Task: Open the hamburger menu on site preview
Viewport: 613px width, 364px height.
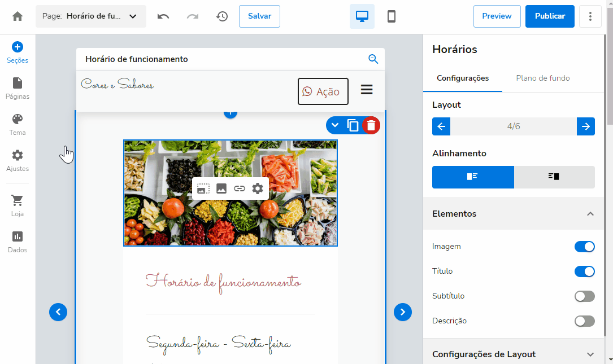Action: 367,89
